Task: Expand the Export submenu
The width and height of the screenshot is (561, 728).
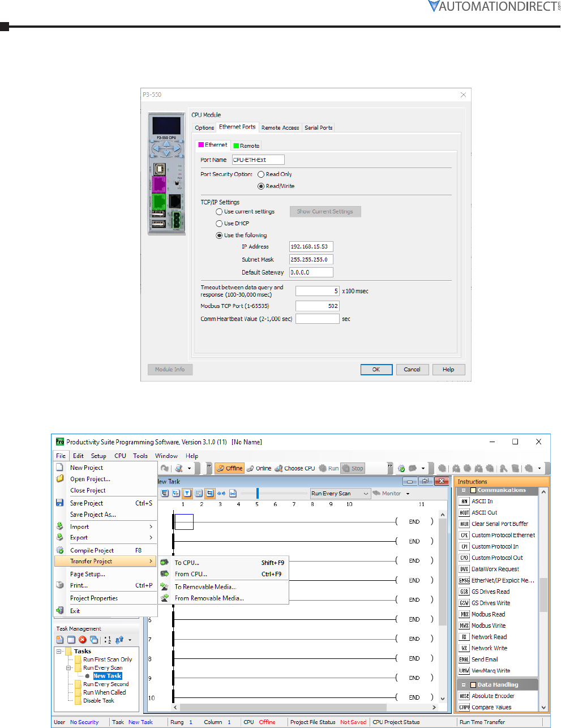Action: [106, 538]
